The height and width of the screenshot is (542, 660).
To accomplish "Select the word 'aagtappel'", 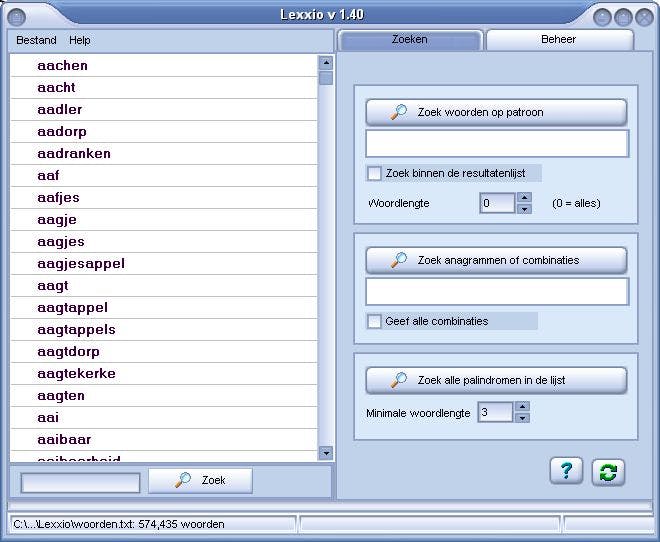I will click(x=164, y=308).
